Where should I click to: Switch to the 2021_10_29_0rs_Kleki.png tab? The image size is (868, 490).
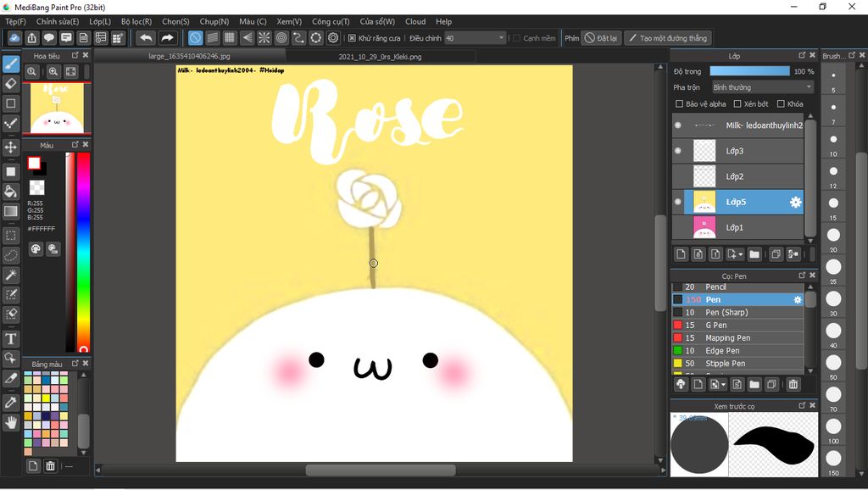[x=381, y=57]
